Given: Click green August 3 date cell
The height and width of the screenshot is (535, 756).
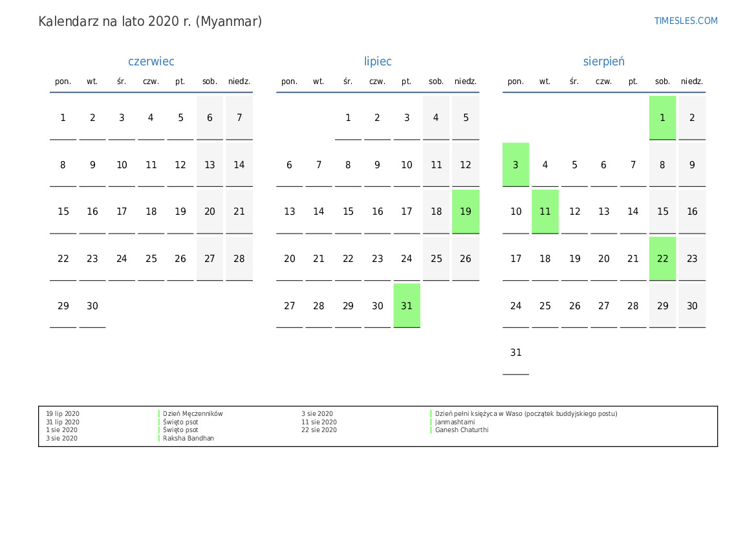Looking at the screenshot, I should tap(515, 165).
